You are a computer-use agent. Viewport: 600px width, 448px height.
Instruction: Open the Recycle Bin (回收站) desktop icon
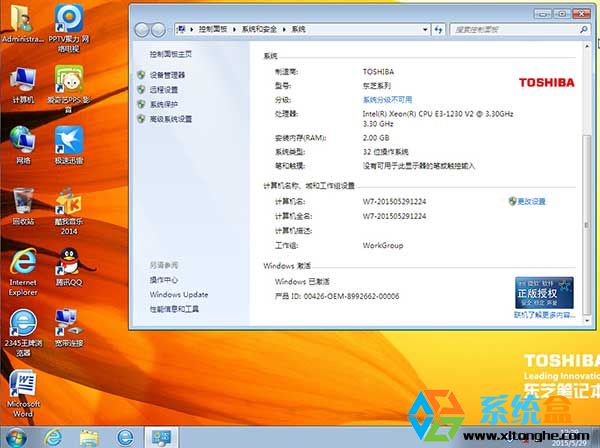pos(23,206)
